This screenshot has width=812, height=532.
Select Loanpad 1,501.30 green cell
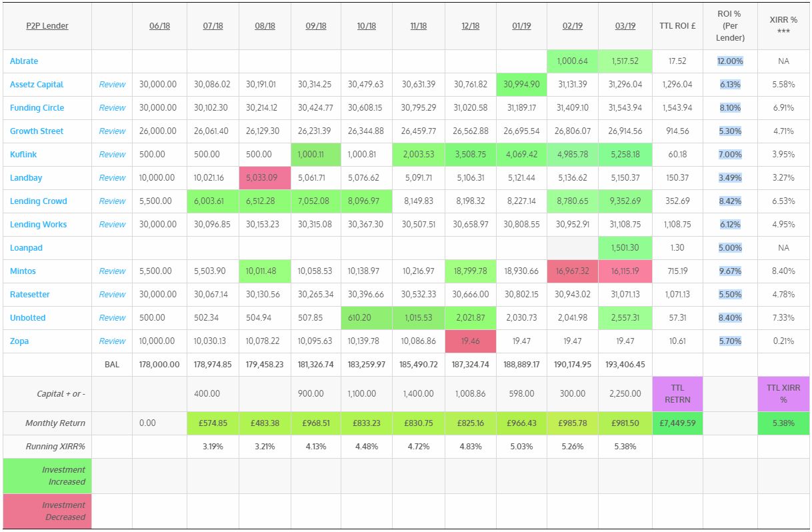[625, 248]
